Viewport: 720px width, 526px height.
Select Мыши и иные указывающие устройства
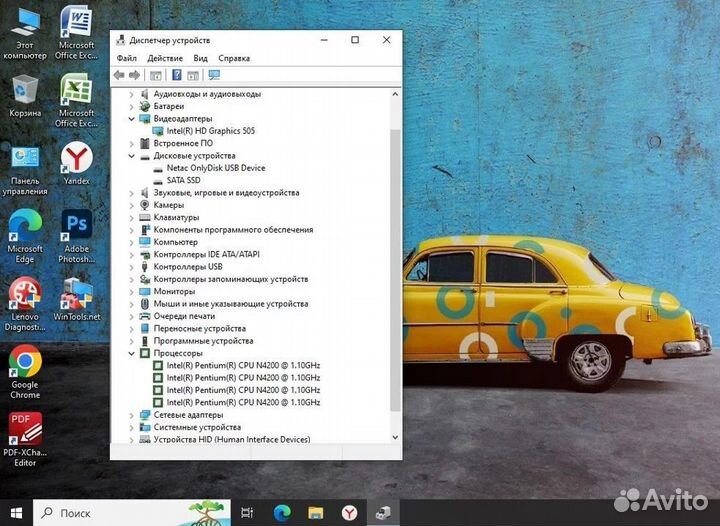click(231, 304)
